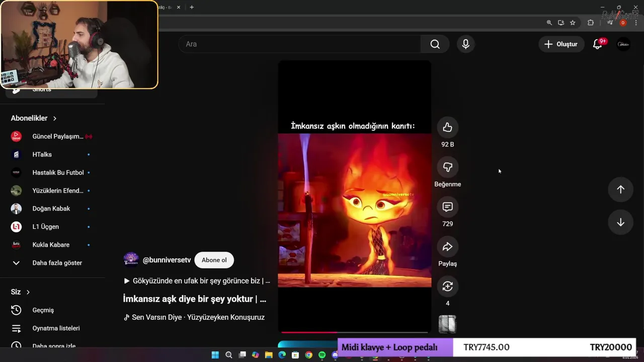Open Spotify from taskbar
The width and height of the screenshot is (644, 362).
tap(322, 355)
